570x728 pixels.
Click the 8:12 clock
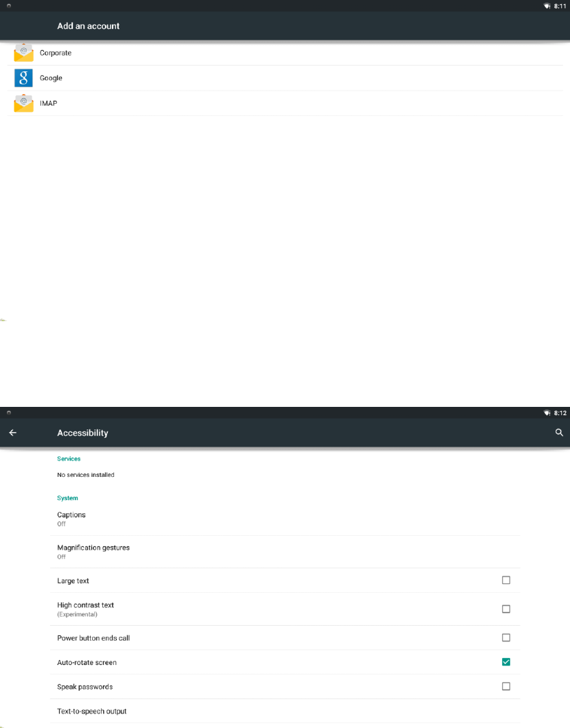click(x=560, y=413)
